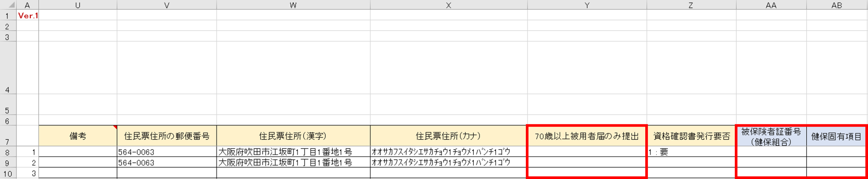Select the cell containing 1:要
868x179 pixels.
click(691, 152)
